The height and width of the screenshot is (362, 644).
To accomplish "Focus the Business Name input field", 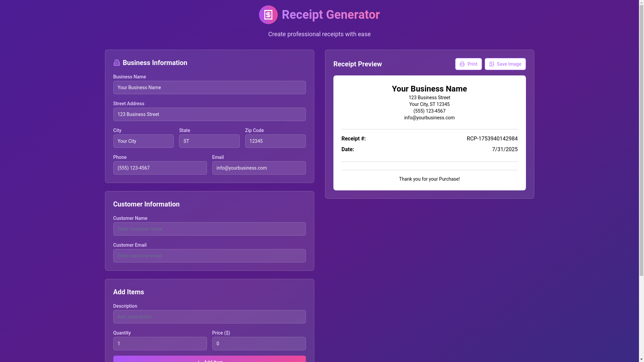I will click(x=209, y=87).
